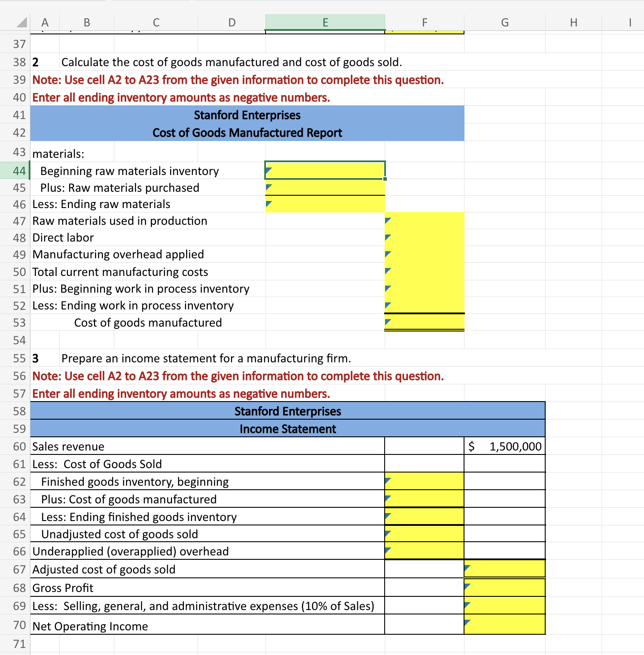
Task: Click the blue flag icon in Cost of goods manufactured cell
Action: (388, 321)
